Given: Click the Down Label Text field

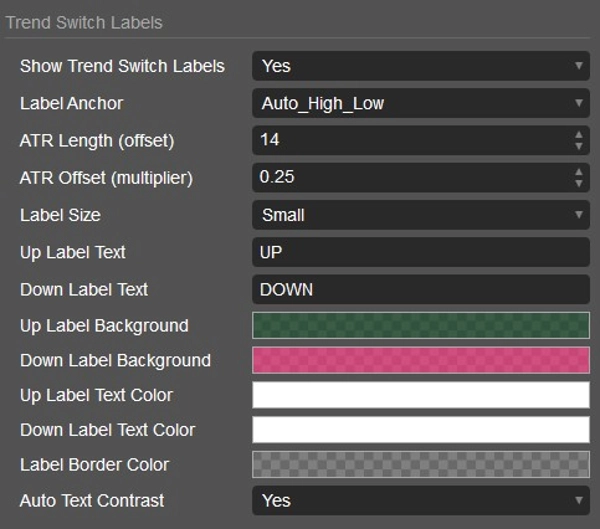Looking at the screenshot, I should point(420,289).
